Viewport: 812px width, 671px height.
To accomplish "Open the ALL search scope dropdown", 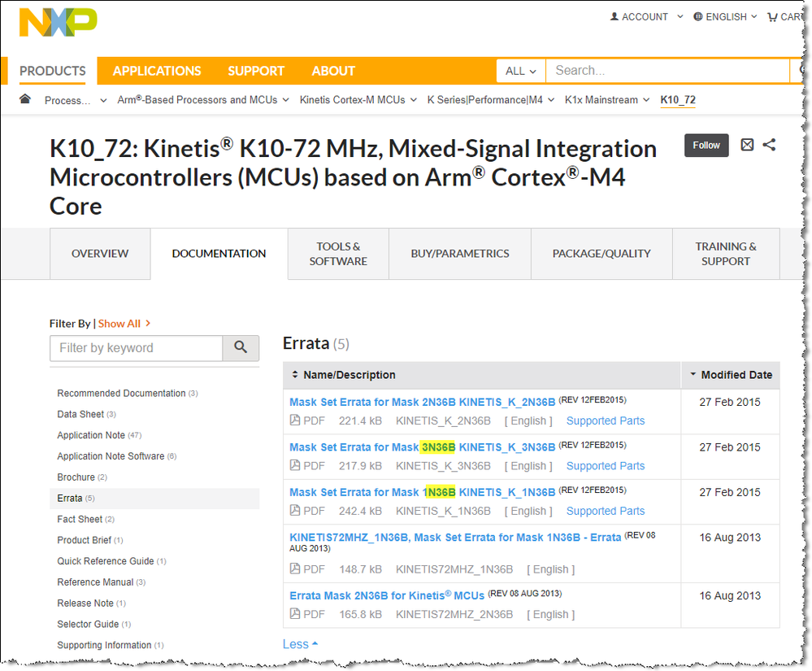I will tap(521, 71).
